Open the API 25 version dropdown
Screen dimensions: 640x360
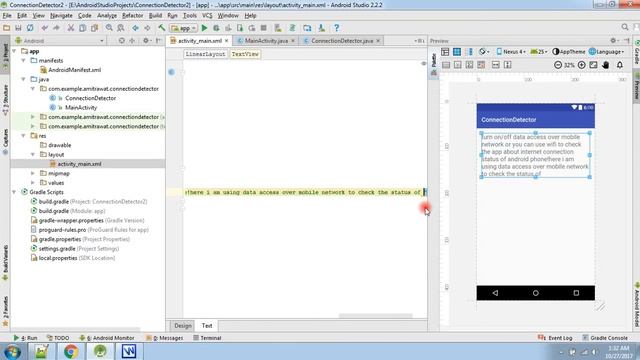(x=539, y=52)
